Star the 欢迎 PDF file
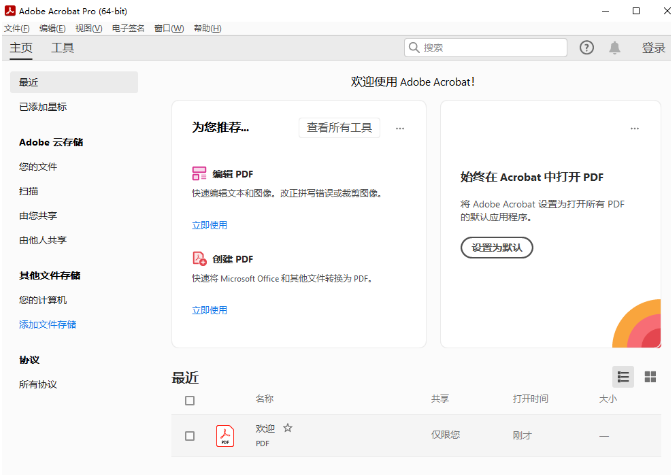Screen dimensions: 671x475 pos(288,428)
